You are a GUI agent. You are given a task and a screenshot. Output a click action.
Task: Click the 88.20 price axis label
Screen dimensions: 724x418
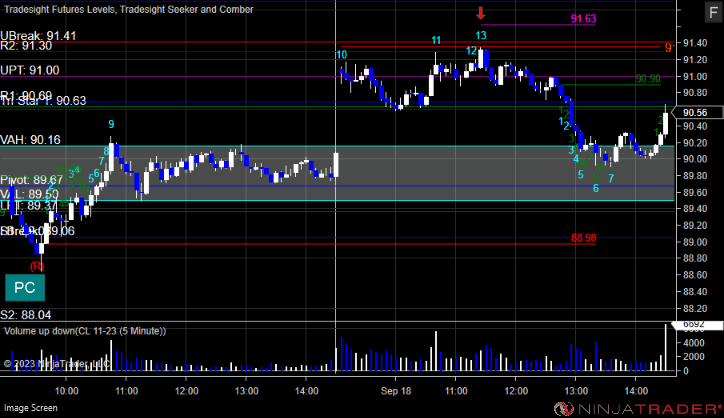(695, 308)
